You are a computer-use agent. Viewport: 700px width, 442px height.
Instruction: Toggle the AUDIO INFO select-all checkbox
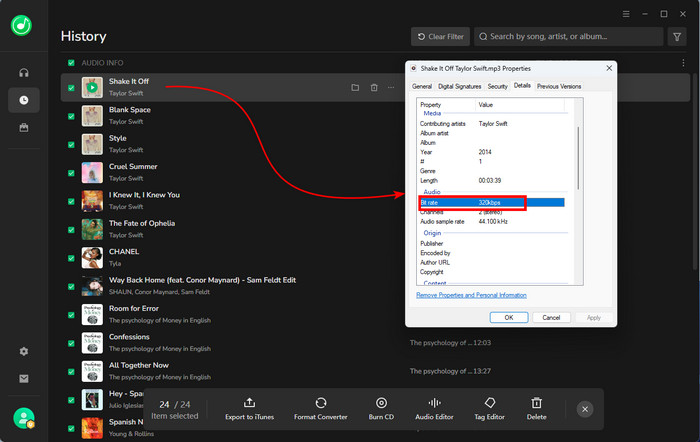pyautogui.click(x=71, y=63)
